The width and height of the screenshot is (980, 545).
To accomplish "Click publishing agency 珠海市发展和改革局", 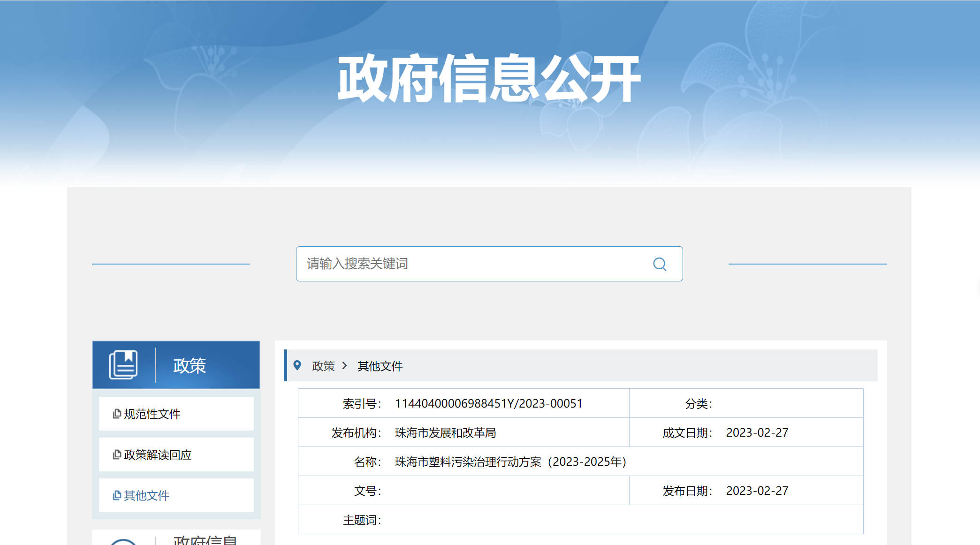I will (x=445, y=432).
